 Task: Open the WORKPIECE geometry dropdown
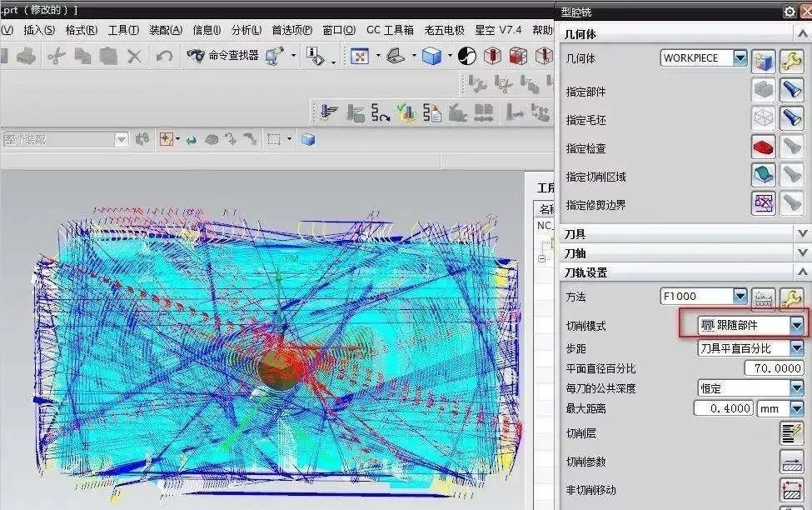point(740,58)
